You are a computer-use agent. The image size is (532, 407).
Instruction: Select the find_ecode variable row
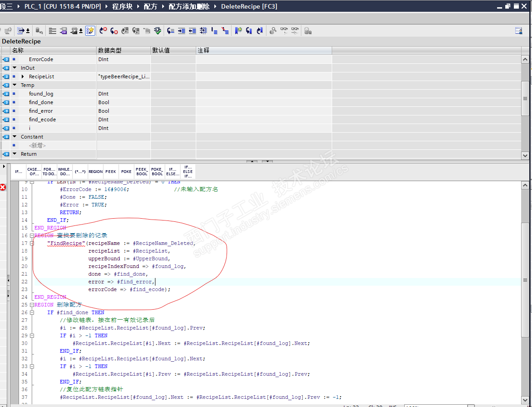[x=261, y=120]
